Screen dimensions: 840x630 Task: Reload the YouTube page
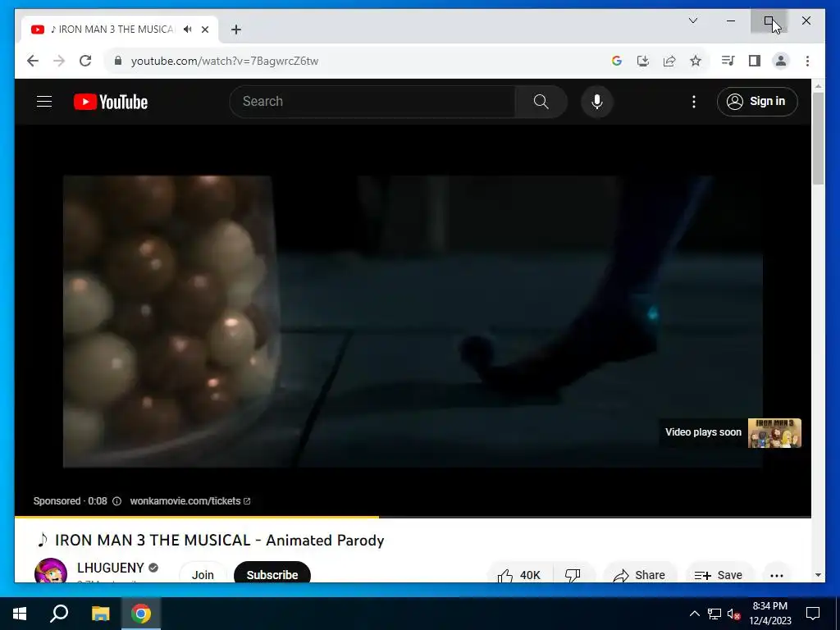tap(85, 61)
